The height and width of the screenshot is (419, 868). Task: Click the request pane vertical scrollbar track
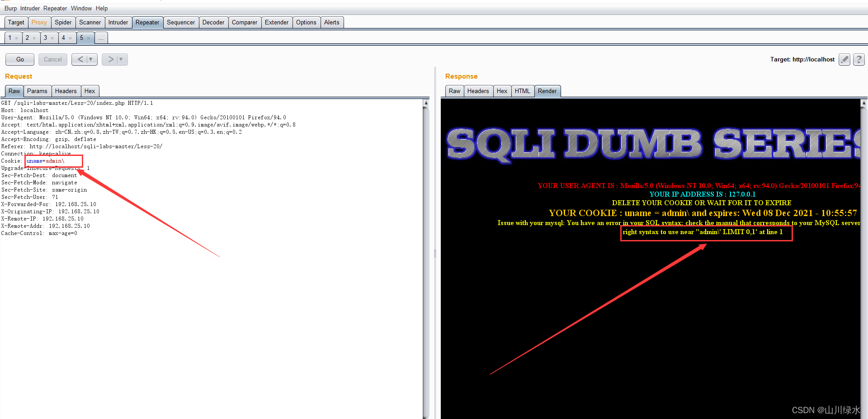426,262
